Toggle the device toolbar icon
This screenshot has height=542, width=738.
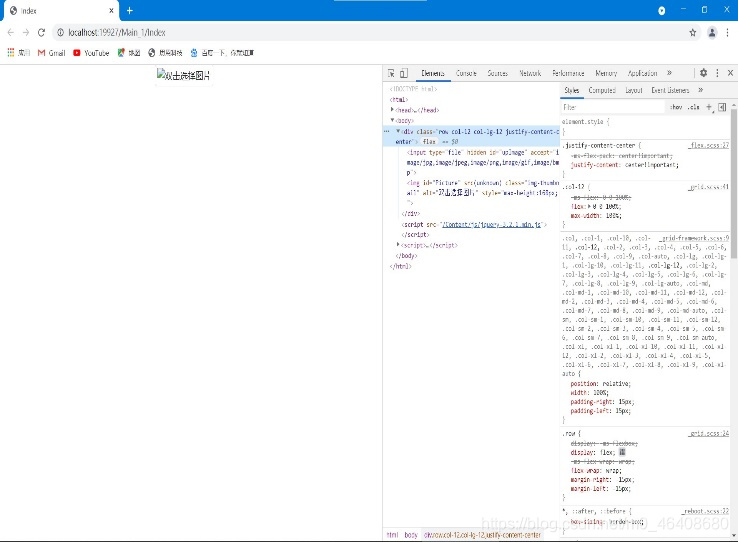click(x=404, y=73)
